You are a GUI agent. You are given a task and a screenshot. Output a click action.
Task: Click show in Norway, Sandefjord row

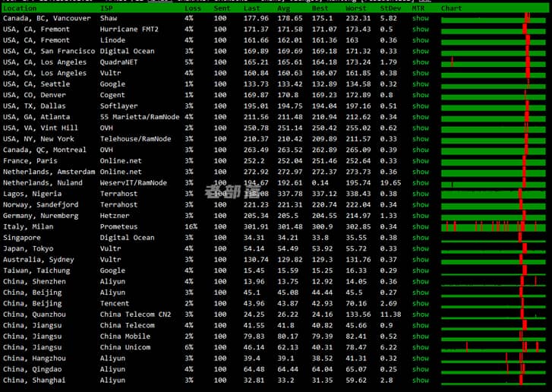(421, 204)
